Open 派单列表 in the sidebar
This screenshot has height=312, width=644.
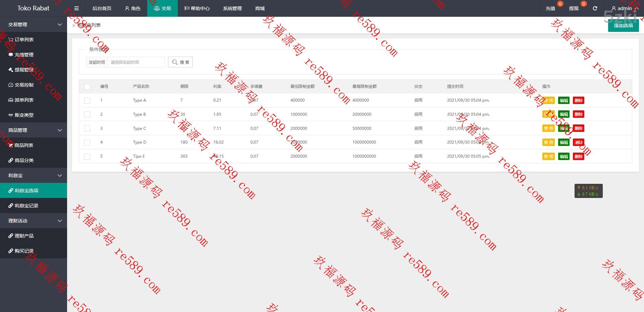tap(24, 100)
